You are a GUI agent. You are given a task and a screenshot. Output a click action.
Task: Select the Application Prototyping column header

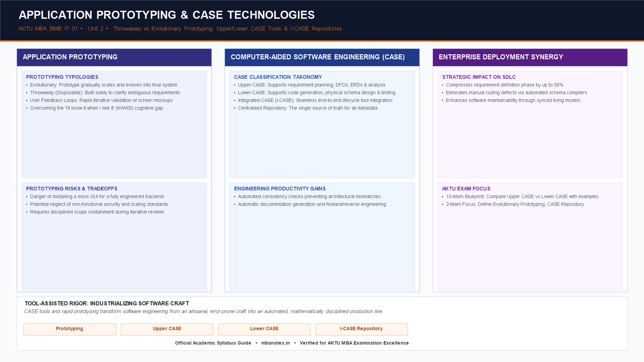pyautogui.click(x=114, y=57)
